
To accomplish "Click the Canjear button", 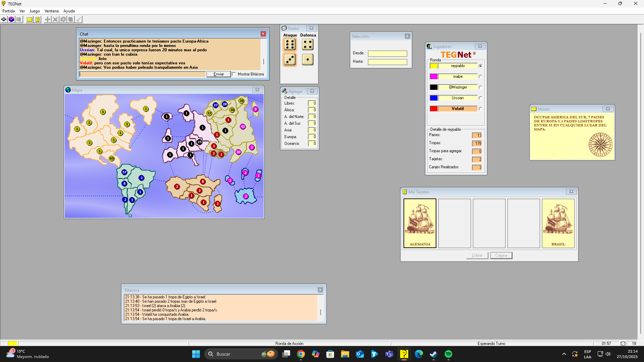I will pos(501,255).
